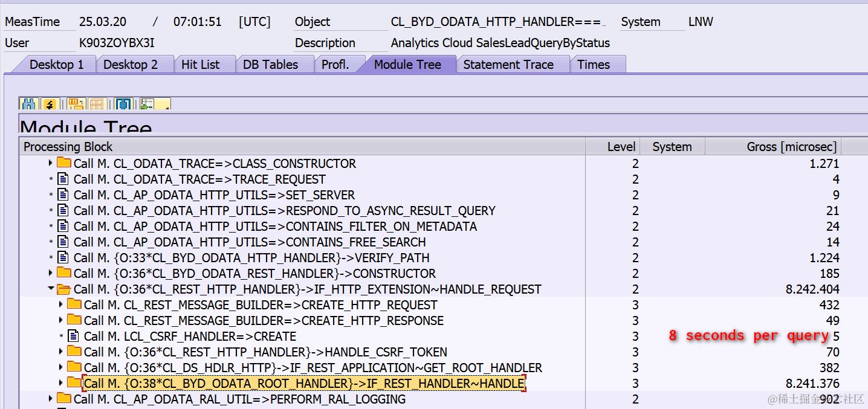Expand the GET_ROOT_HANDLER node
The height and width of the screenshot is (409, 868).
(x=61, y=367)
